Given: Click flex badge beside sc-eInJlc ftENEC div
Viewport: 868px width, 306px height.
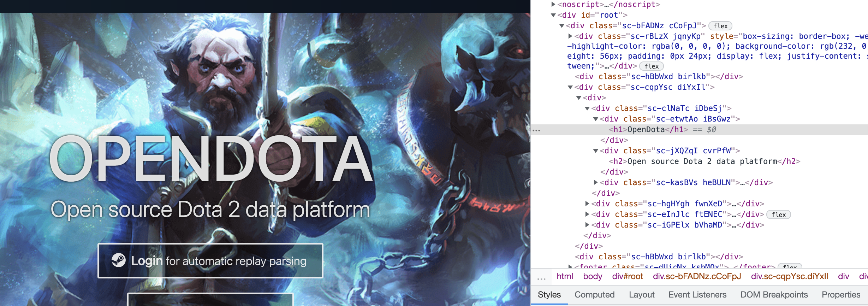Looking at the screenshot, I should [779, 214].
